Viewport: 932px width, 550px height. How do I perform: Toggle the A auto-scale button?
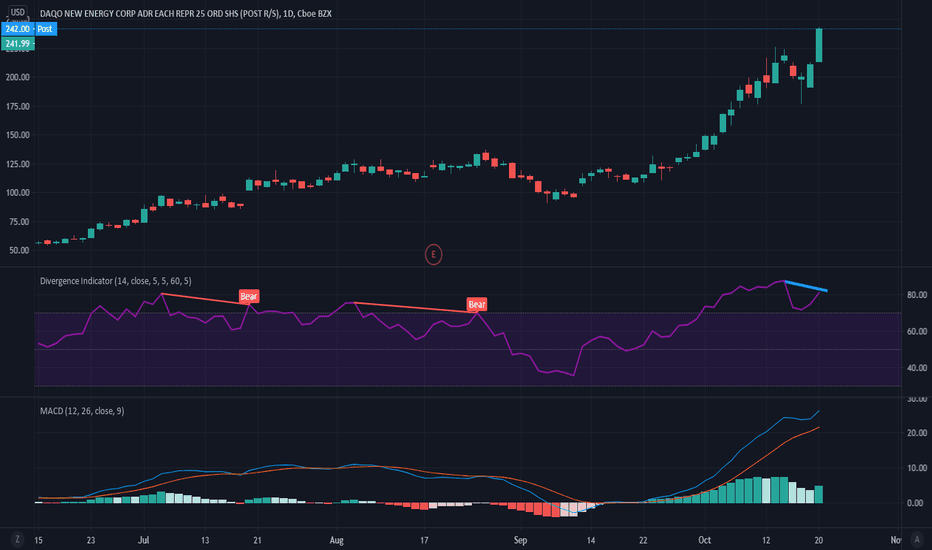(x=917, y=539)
